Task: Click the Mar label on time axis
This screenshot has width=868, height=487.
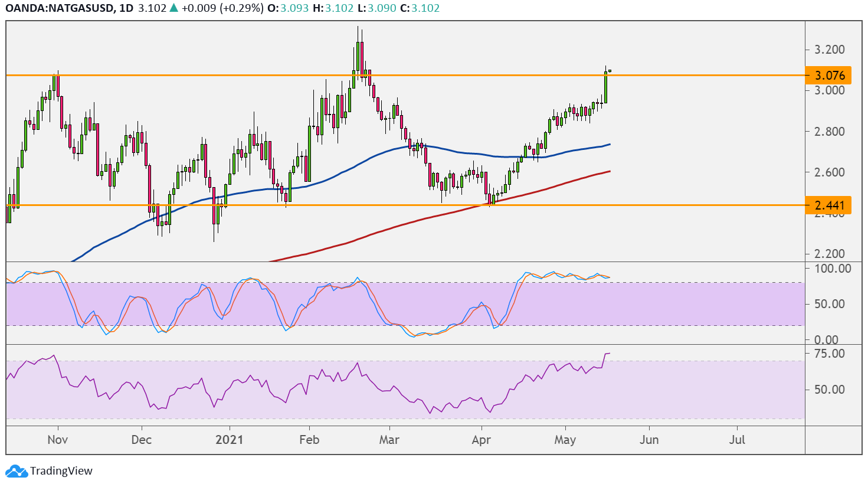Action: coord(389,440)
